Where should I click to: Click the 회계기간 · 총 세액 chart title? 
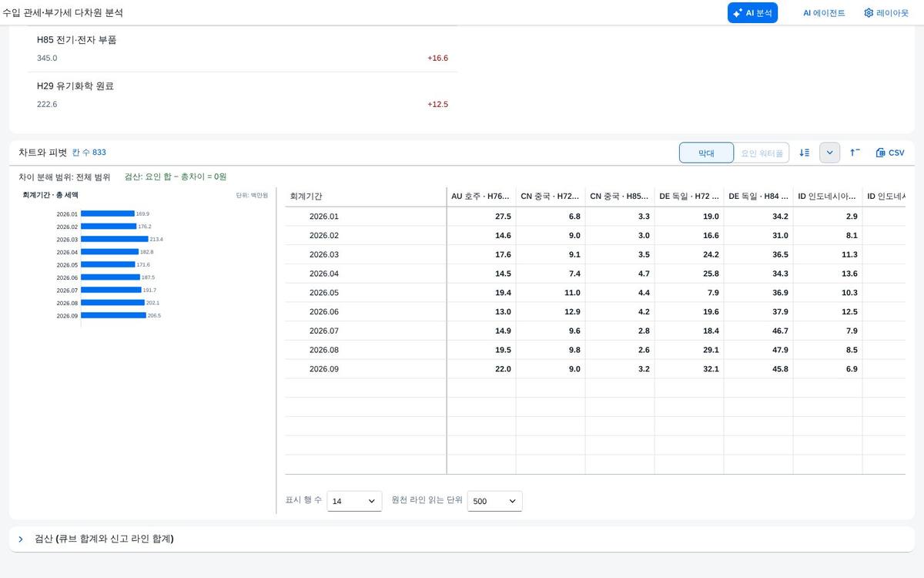tap(51, 195)
